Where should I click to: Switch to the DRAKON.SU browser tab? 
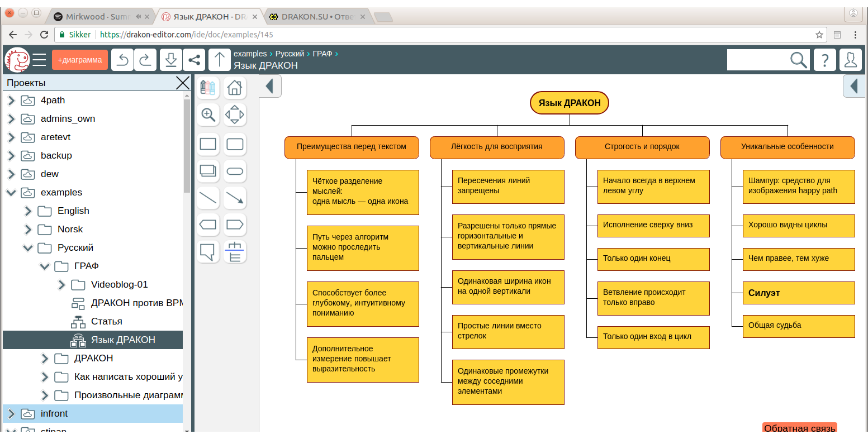tap(316, 17)
